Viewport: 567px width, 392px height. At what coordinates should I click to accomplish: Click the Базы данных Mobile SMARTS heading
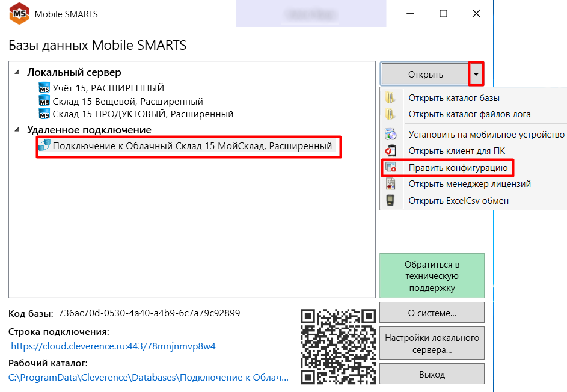(x=97, y=45)
